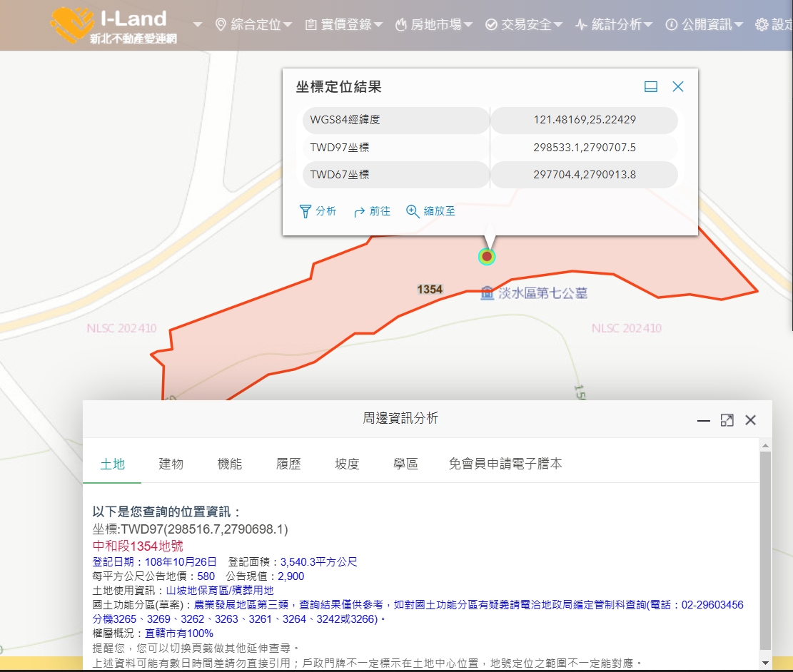Close the 坐標定位結果 popup
The image size is (793, 672).
coord(678,86)
